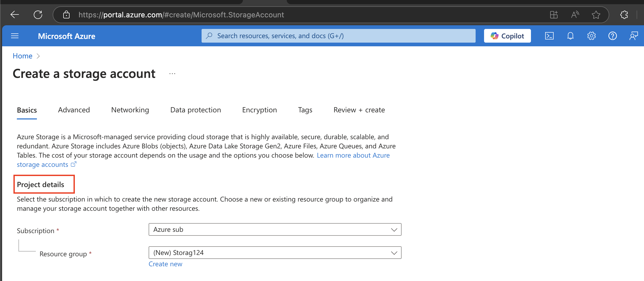Screen dimensions: 644x281
Task: Open the Copilot button
Action: [508, 36]
